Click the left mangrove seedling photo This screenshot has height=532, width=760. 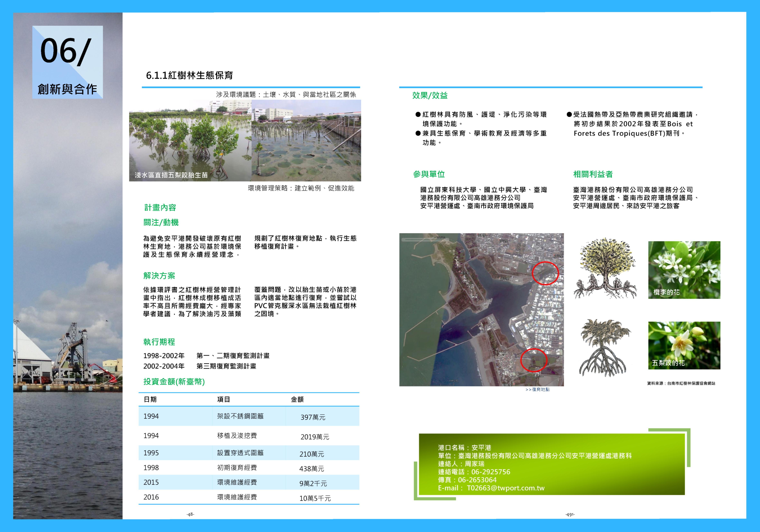190,141
